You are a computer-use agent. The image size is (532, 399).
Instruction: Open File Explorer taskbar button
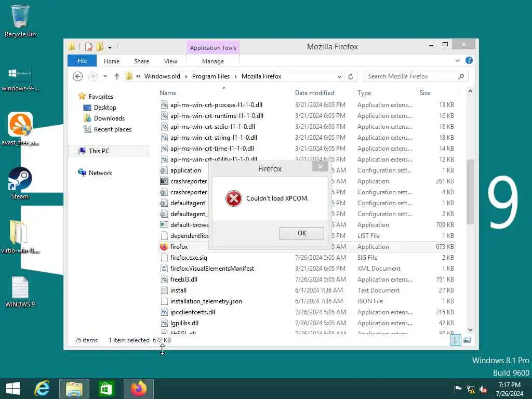pyautogui.click(x=74, y=389)
